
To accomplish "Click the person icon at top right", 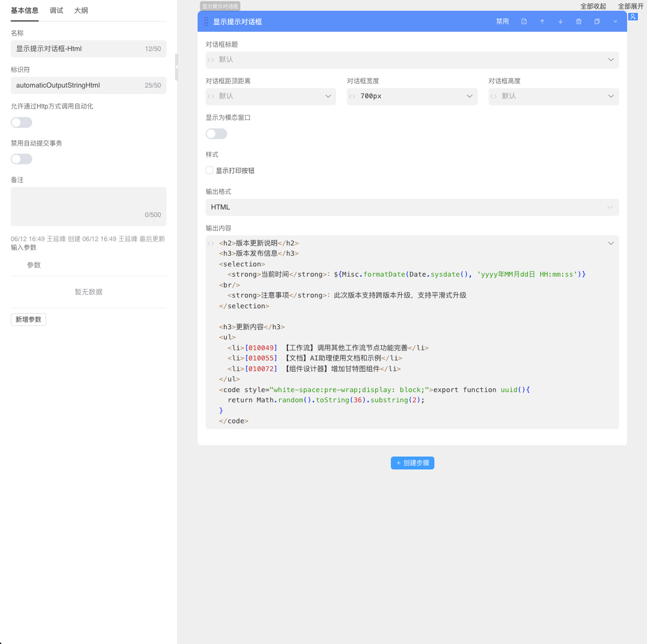I will [x=633, y=17].
